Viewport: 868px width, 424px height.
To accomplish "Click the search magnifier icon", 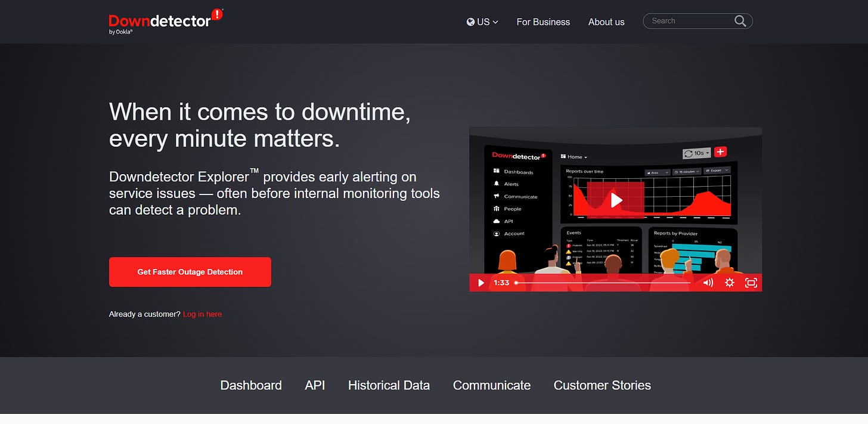I will point(740,21).
